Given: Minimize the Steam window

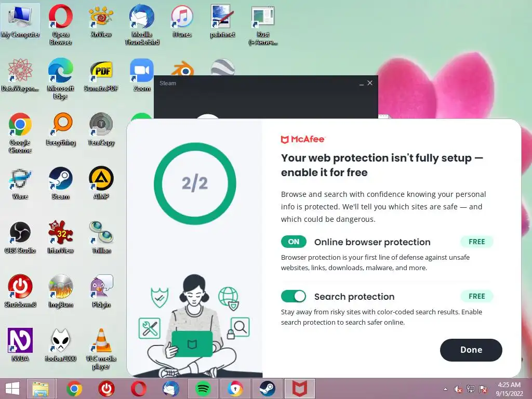Looking at the screenshot, I should tap(362, 84).
